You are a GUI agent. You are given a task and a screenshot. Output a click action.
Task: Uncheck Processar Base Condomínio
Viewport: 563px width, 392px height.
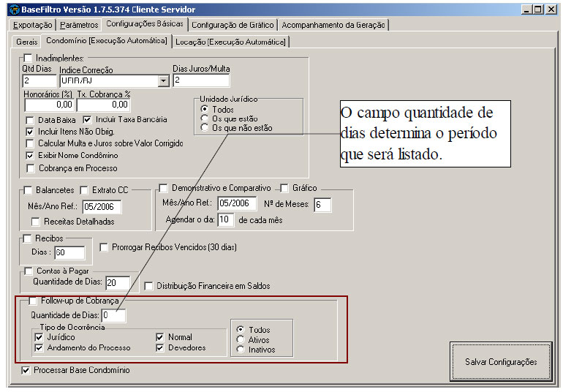click(27, 370)
